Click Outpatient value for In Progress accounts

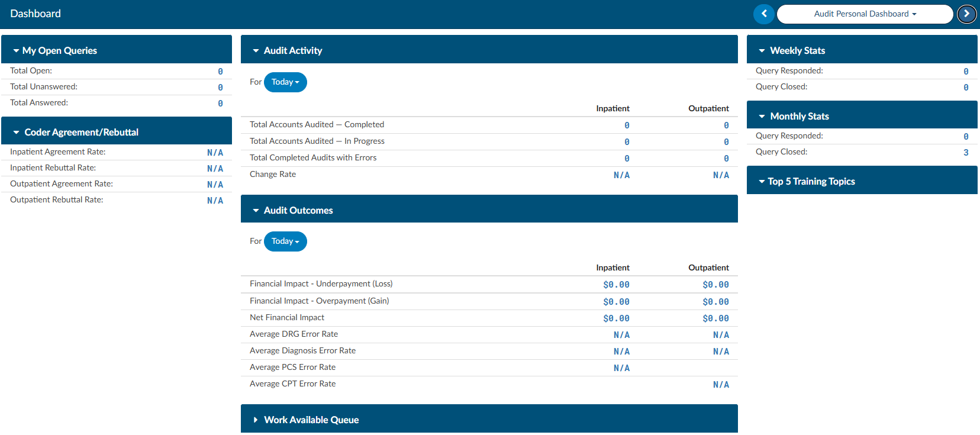726,141
